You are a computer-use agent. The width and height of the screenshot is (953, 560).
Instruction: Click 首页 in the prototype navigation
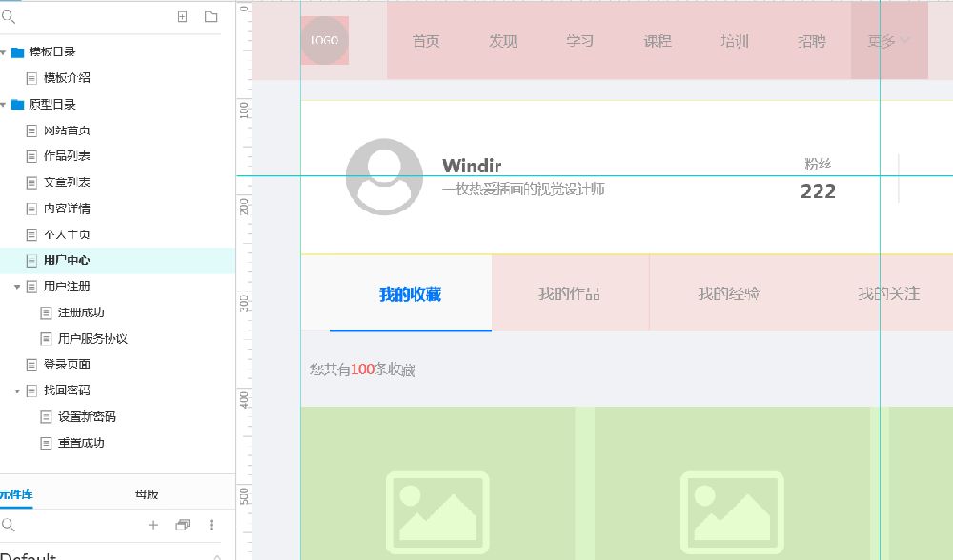(x=425, y=41)
